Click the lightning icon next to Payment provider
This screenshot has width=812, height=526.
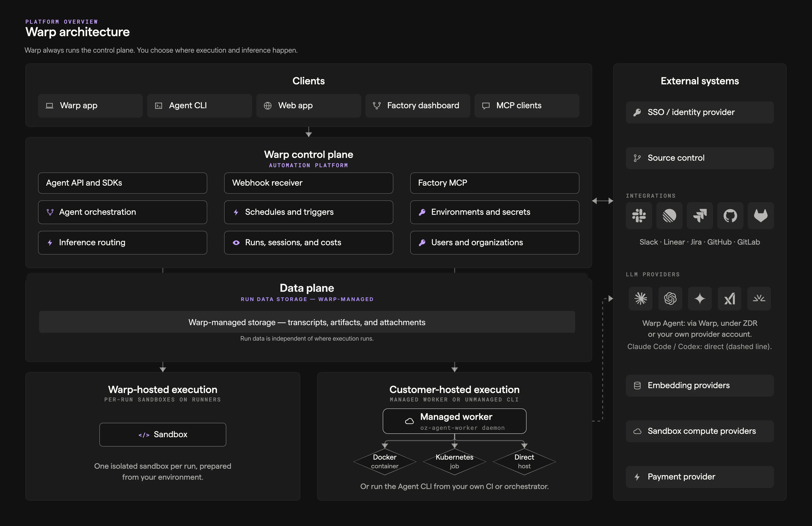click(x=637, y=477)
